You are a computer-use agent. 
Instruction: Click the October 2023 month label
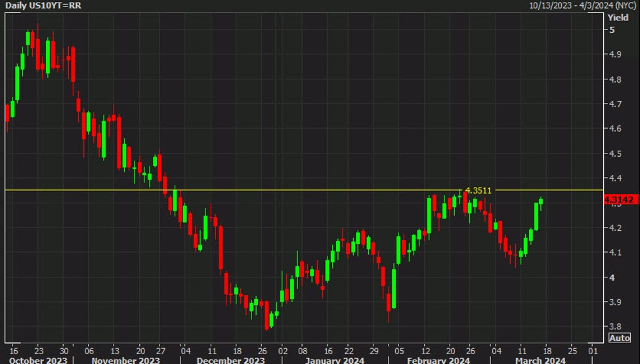pos(38,360)
